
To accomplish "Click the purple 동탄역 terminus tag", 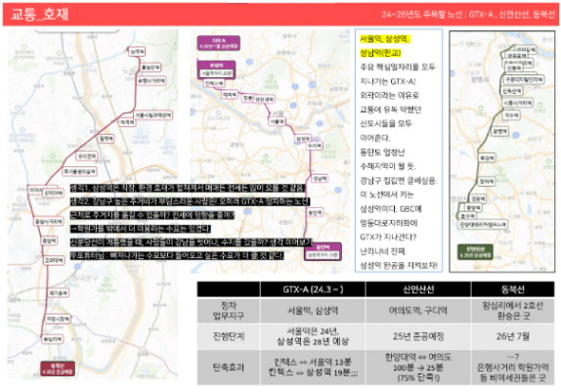I will tap(323, 251).
